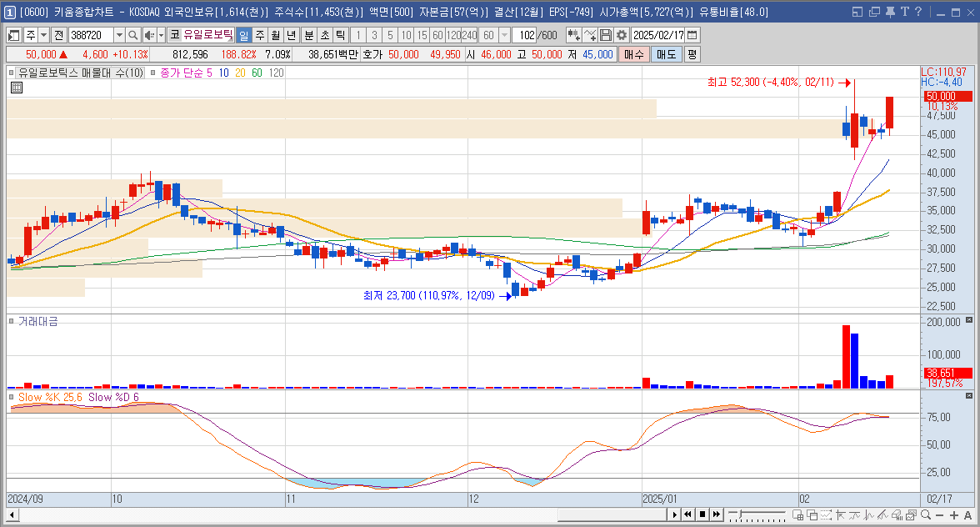
Task: Select the 1 interval preset
Action: (358, 36)
